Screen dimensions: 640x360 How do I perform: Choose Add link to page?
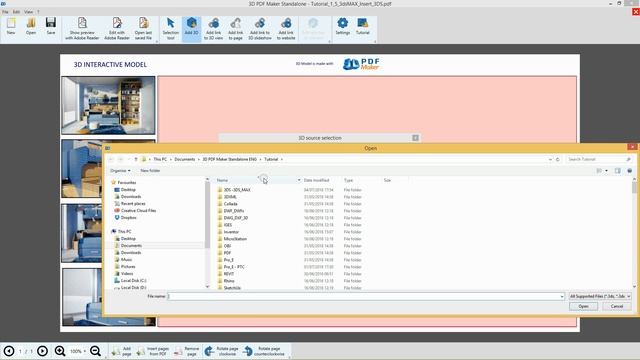pyautogui.click(x=236, y=29)
